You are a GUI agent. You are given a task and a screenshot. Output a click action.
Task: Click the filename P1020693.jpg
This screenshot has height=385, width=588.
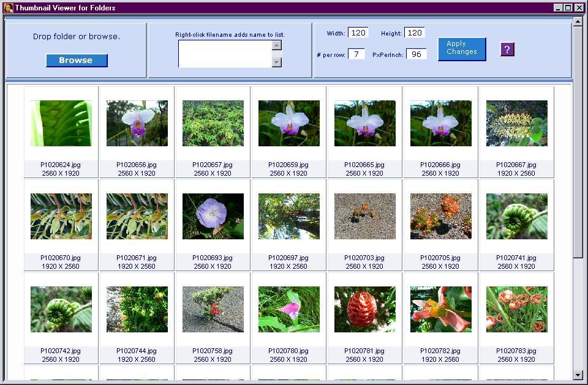click(x=213, y=258)
